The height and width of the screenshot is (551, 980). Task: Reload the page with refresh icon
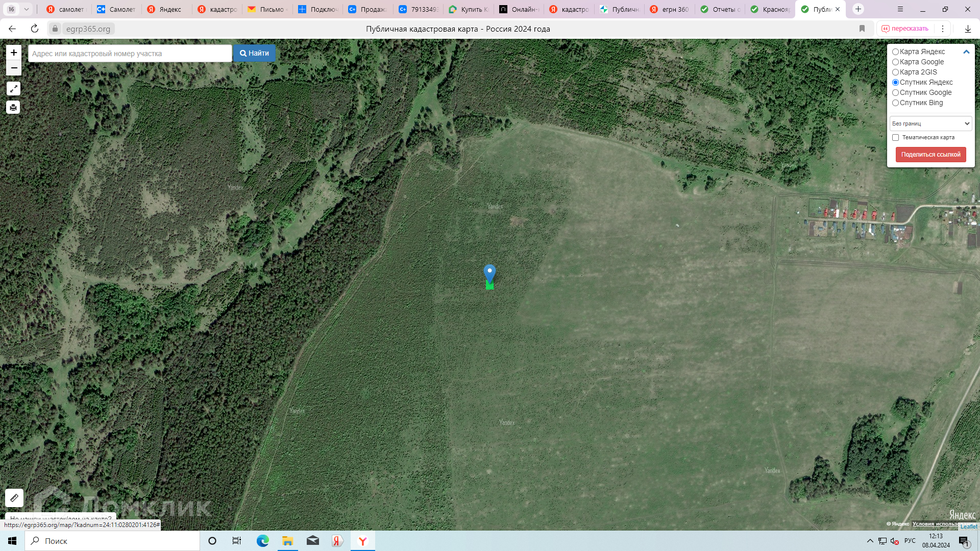pos(35,29)
